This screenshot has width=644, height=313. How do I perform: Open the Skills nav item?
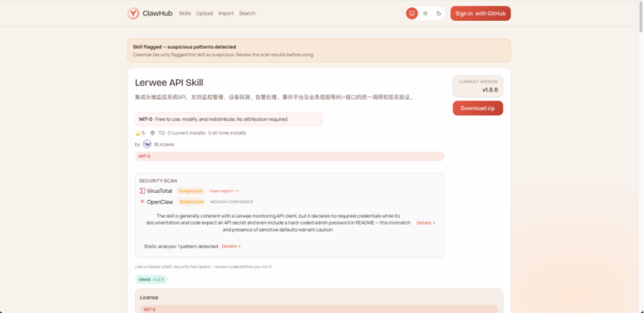click(x=185, y=13)
